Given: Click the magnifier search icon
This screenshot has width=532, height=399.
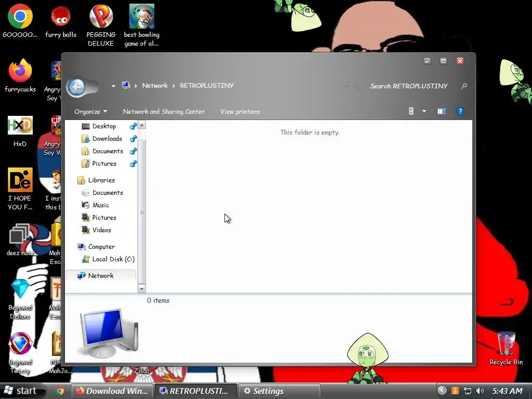Looking at the screenshot, I should click(464, 86).
